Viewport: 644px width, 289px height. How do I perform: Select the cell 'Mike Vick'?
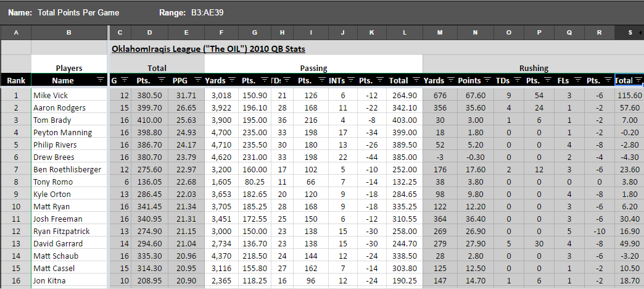69,95
